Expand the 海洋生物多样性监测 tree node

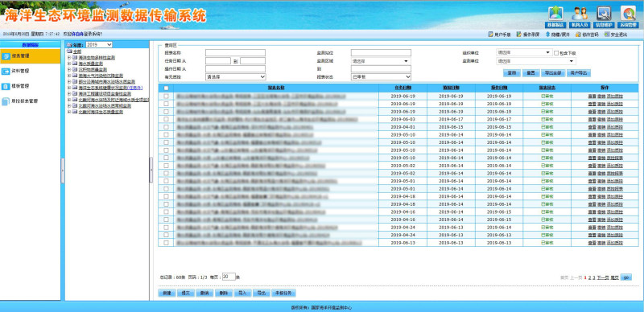pos(69,58)
